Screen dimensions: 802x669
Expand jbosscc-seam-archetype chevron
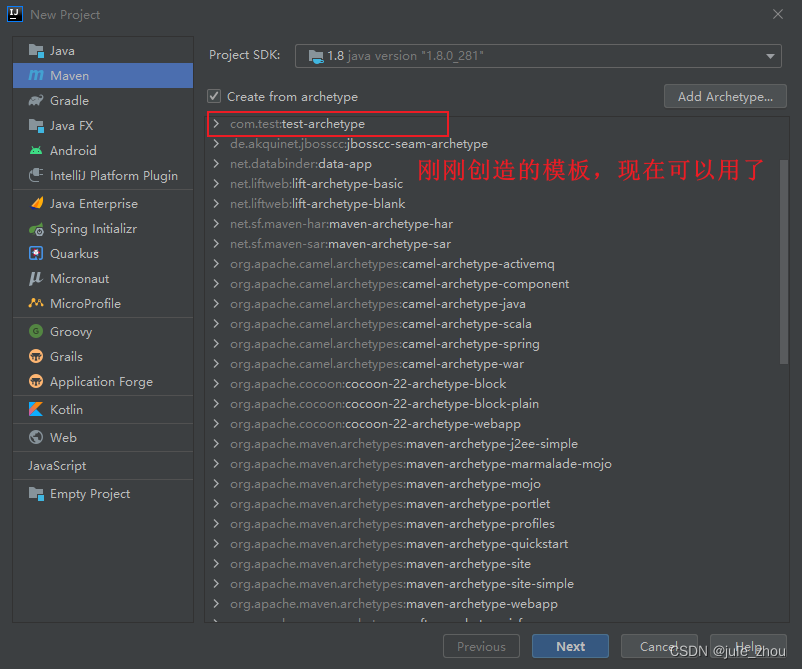[x=216, y=144]
